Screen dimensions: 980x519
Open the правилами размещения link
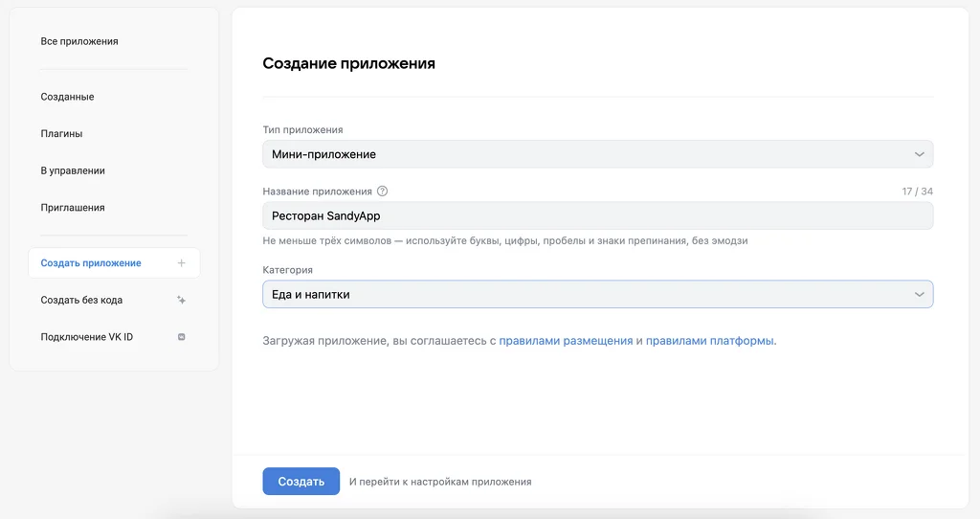point(566,341)
